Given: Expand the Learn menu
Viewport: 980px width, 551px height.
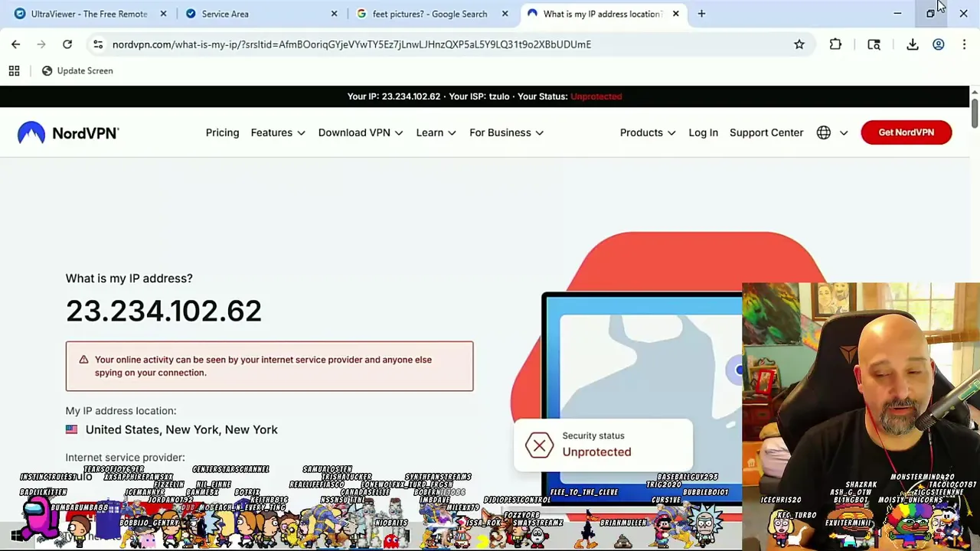Looking at the screenshot, I should [436, 132].
